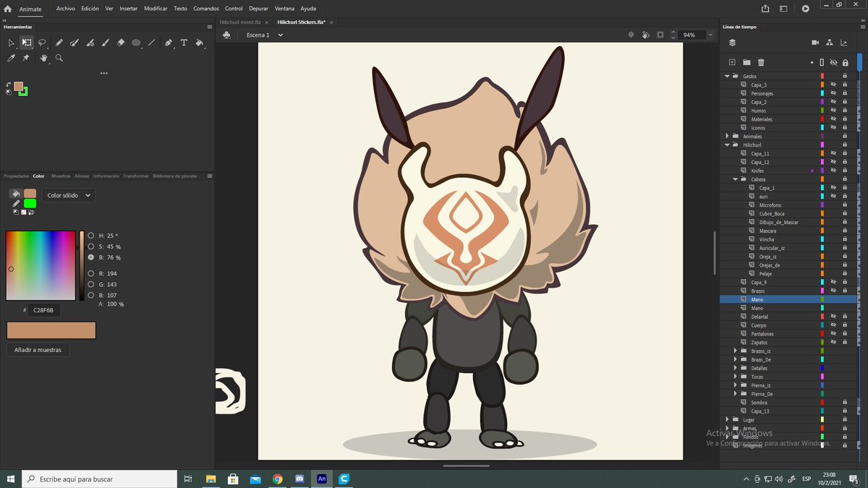868x488 pixels.
Task: Select the Zoom magnifier tool
Action: click(x=59, y=58)
